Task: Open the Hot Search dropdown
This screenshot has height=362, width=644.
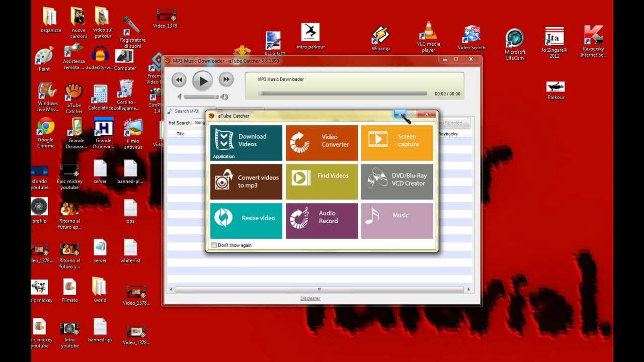Action: [x=200, y=123]
